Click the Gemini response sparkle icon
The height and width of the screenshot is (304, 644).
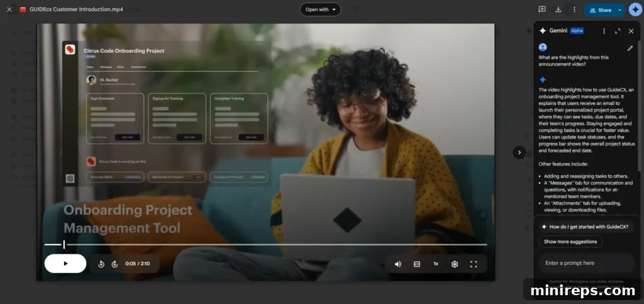pos(543,80)
